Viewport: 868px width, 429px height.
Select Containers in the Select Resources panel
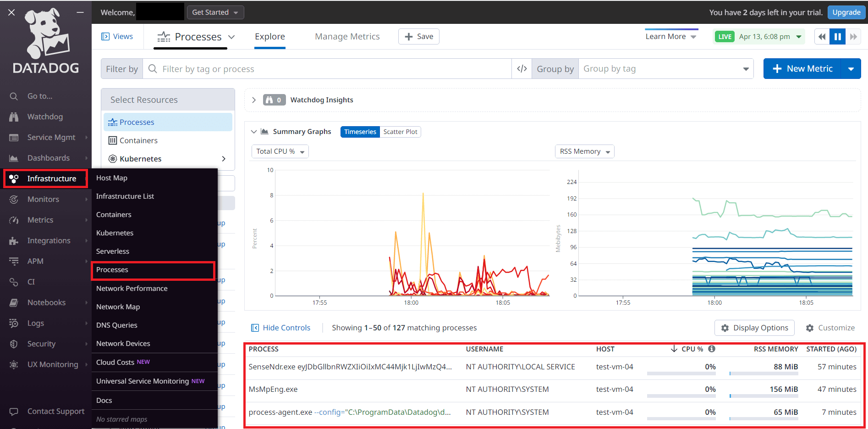(x=168, y=140)
